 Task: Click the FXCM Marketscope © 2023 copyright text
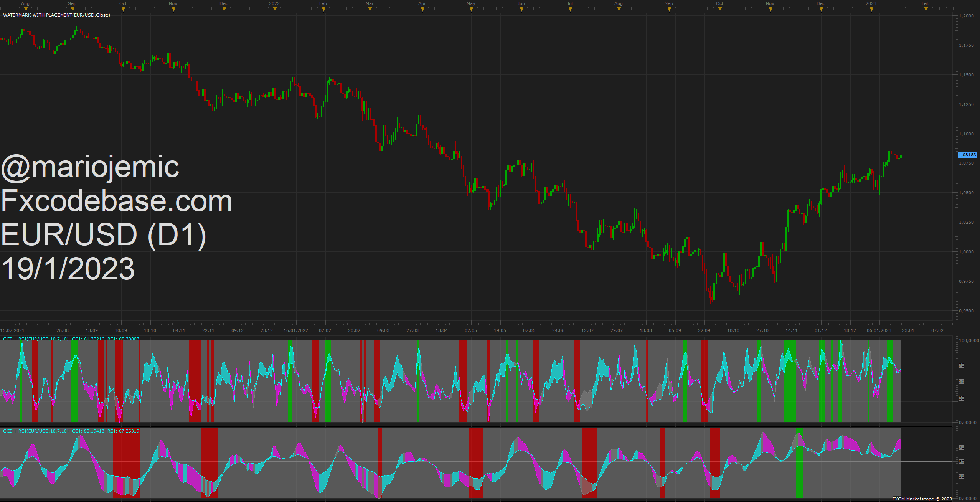(x=922, y=499)
